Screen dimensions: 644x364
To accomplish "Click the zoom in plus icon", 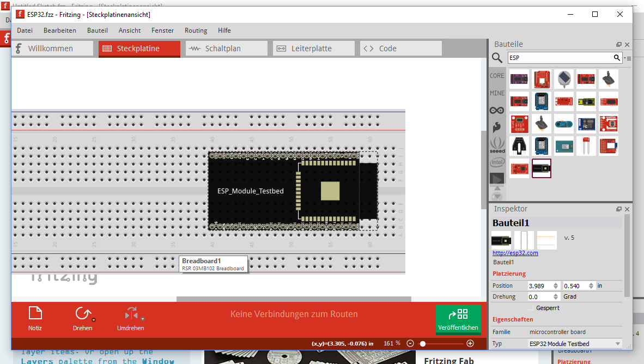I will 470,344.
